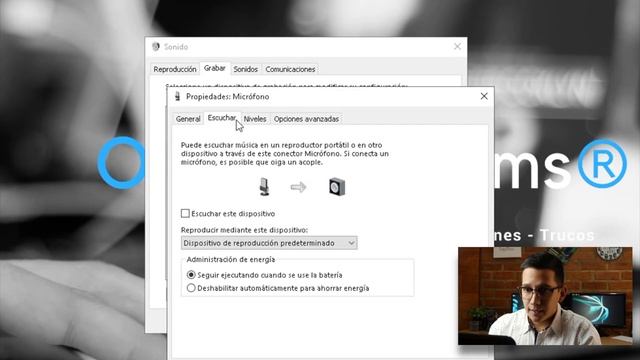Image resolution: width=640 pixels, height=360 pixels.
Task: Click the speaker icon in Sonido title bar
Action: point(156,47)
